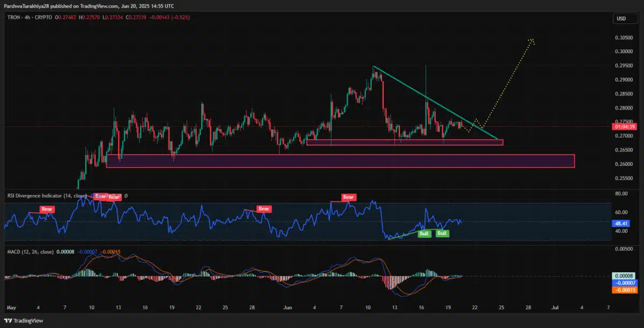Click the 0.30000 price axis label
Screen dimensions: 644x328
[623, 52]
